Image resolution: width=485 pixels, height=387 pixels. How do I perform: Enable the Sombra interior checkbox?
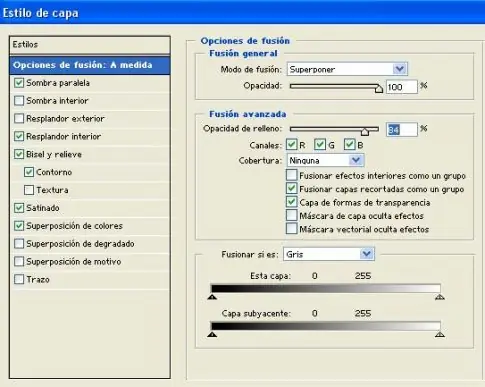click(19, 101)
